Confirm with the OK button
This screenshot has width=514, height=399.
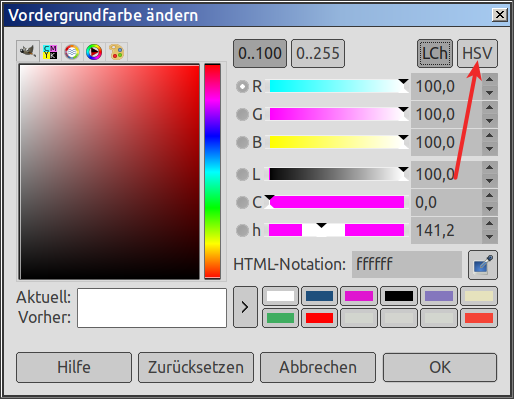(440, 367)
